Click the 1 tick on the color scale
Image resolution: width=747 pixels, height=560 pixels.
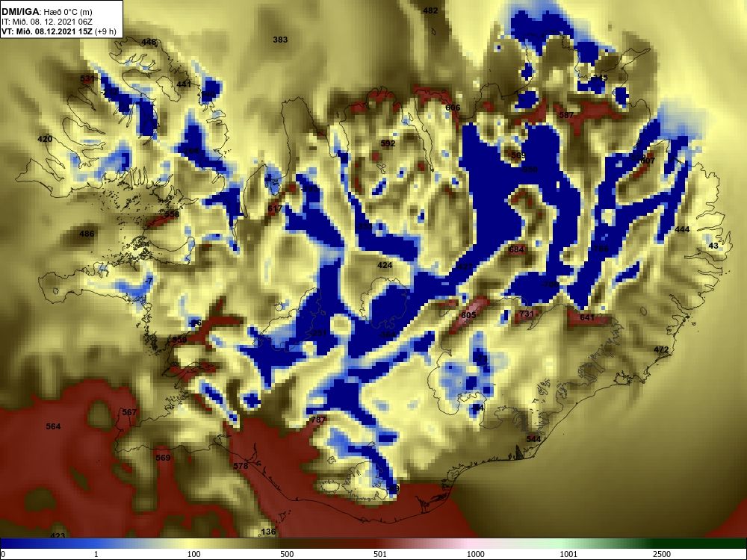[96, 554]
